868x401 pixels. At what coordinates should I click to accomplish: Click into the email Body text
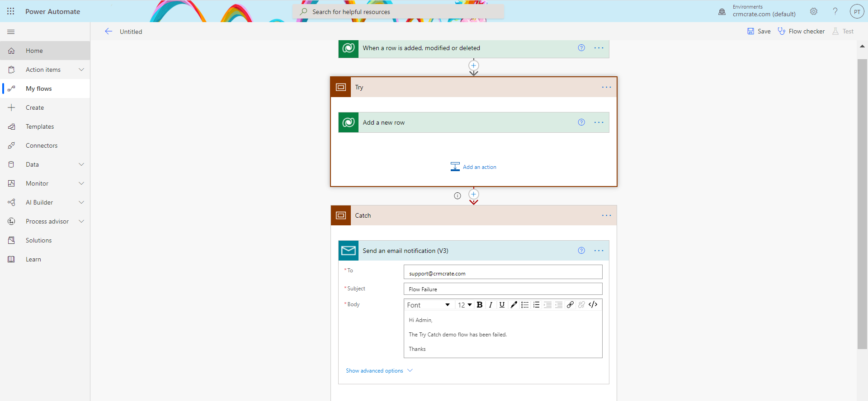(x=503, y=335)
